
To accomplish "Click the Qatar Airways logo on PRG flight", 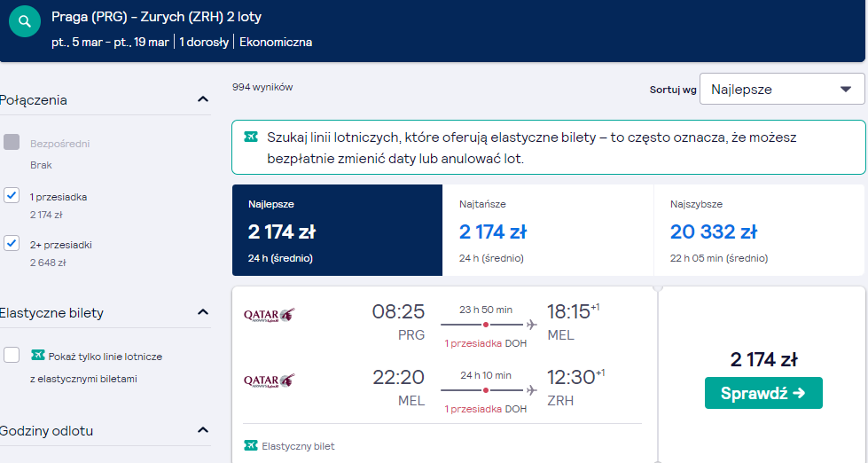I will tap(270, 315).
